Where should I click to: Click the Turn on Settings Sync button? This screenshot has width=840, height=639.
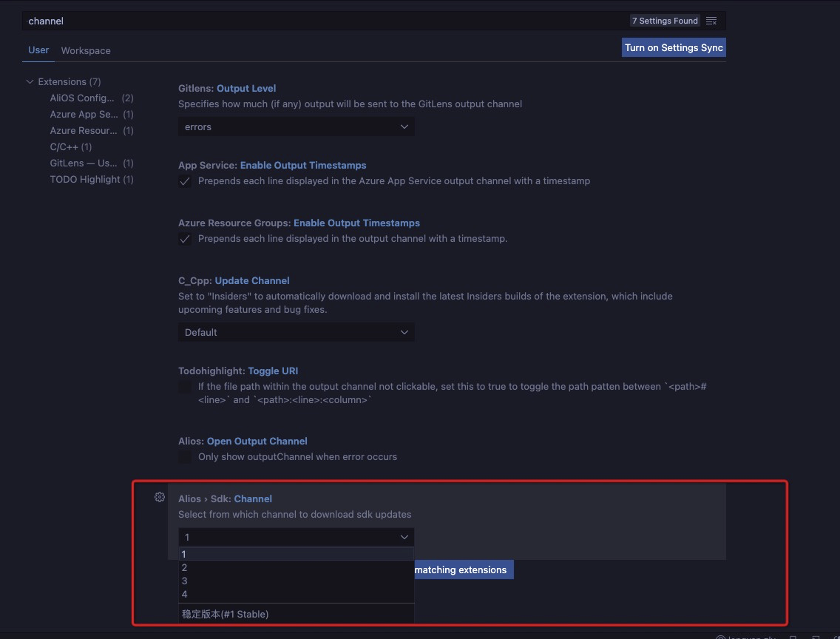[674, 47]
